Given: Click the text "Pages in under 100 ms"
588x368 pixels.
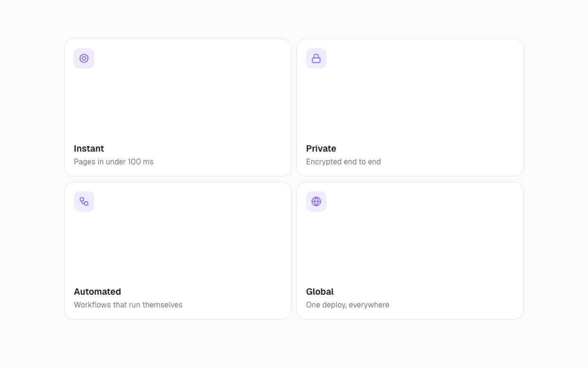Looking at the screenshot, I should [x=114, y=162].
